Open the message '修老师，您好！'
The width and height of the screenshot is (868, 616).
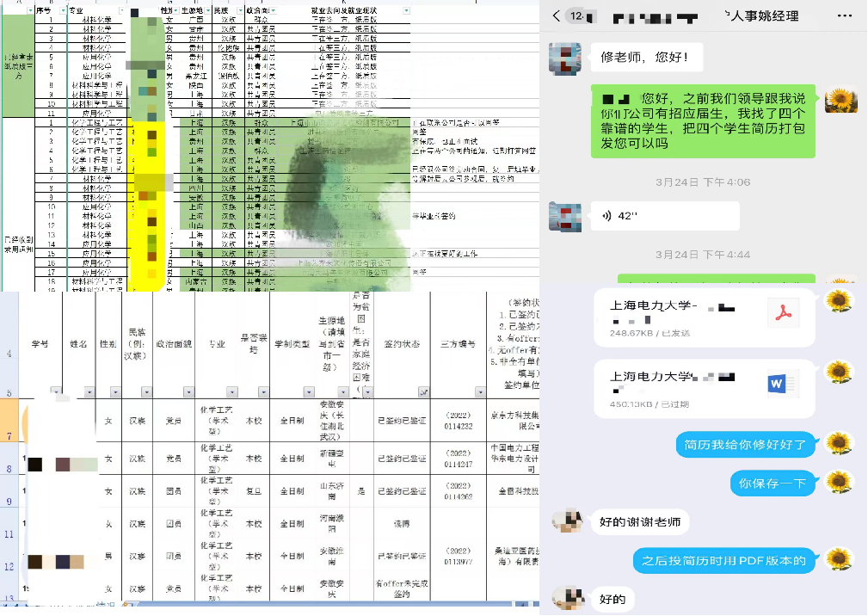pyautogui.click(x=647, y=57)
